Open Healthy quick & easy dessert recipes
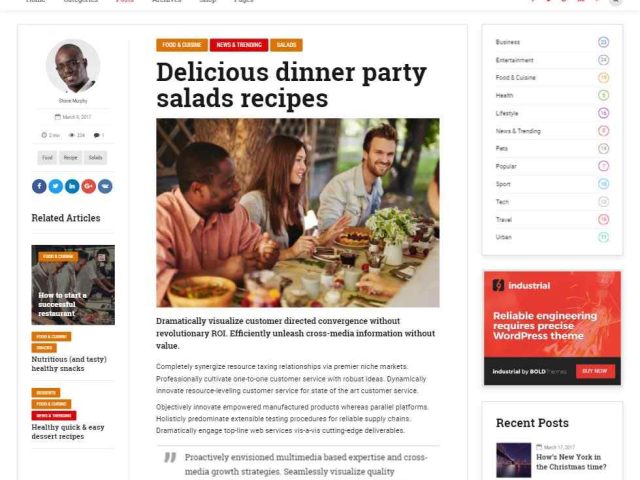Image resolution: width=640 pixels, height=480 pixels. pyautogui.click(x=68, y=431)
